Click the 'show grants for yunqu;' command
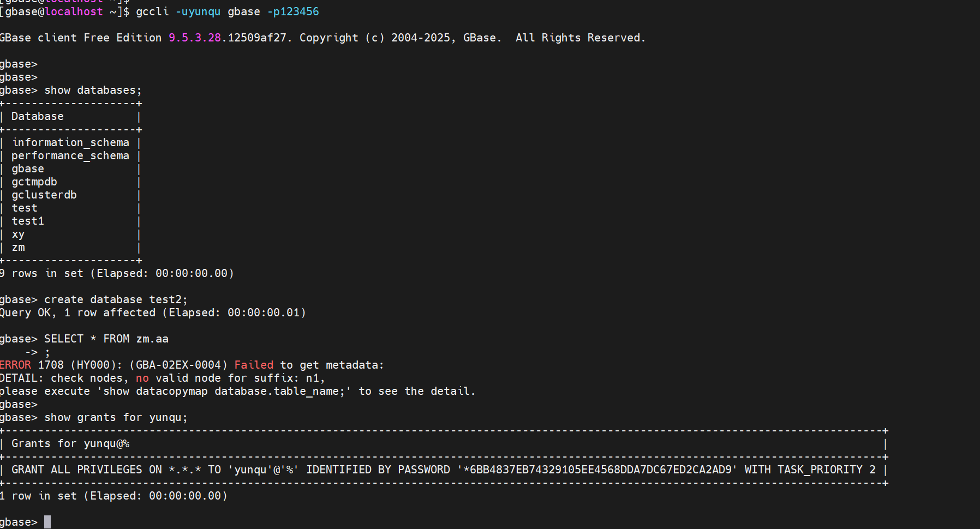 point(116,418)
